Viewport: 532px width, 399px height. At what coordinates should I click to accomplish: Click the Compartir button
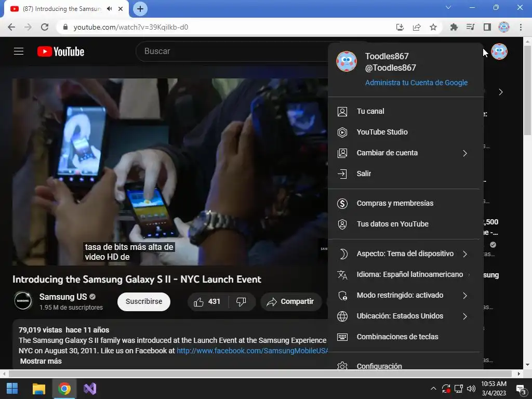pos(291,302)
